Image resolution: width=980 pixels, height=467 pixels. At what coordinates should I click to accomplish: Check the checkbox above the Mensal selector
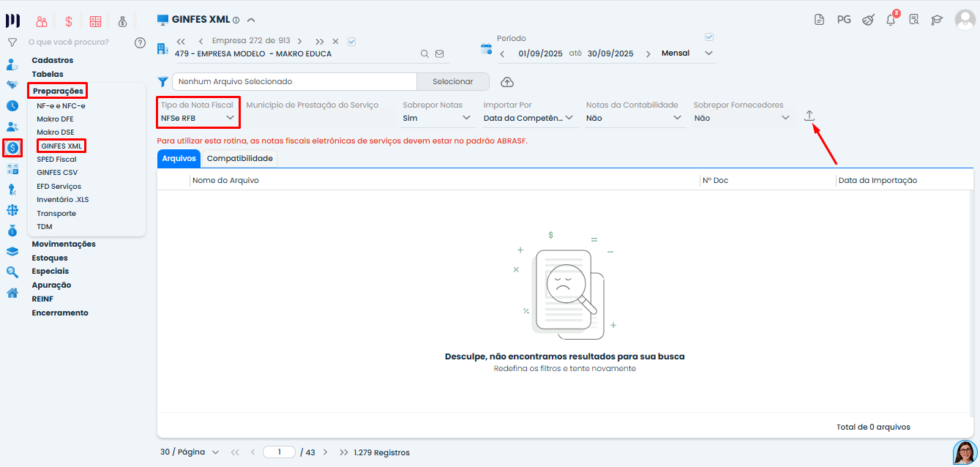pos(708,36)
